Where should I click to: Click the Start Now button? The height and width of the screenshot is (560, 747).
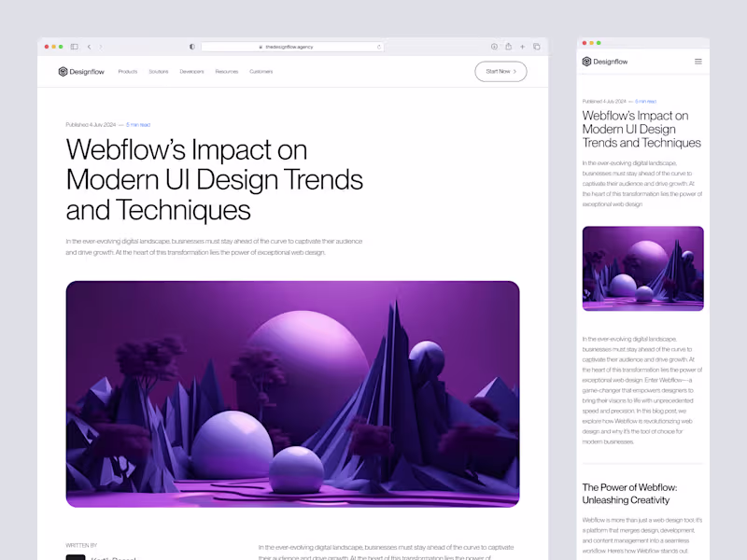(x=500, y=72)
